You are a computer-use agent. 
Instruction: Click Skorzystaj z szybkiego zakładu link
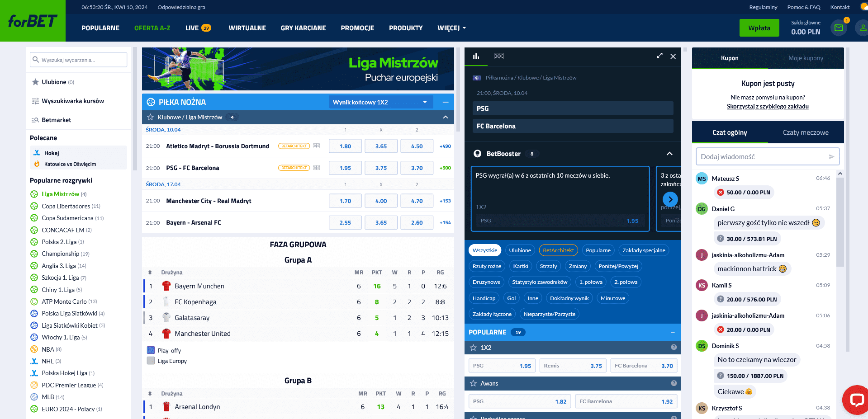click(768, 107)
